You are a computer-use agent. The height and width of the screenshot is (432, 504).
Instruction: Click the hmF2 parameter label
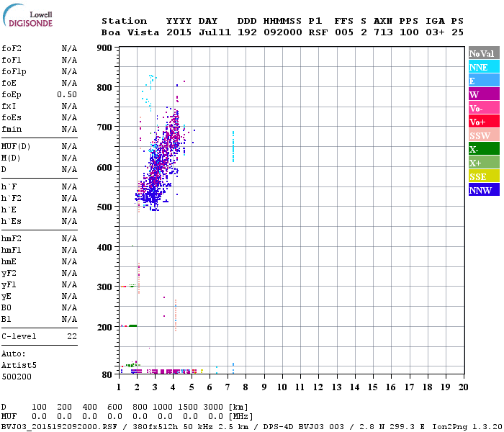click(x=12, y=238)
